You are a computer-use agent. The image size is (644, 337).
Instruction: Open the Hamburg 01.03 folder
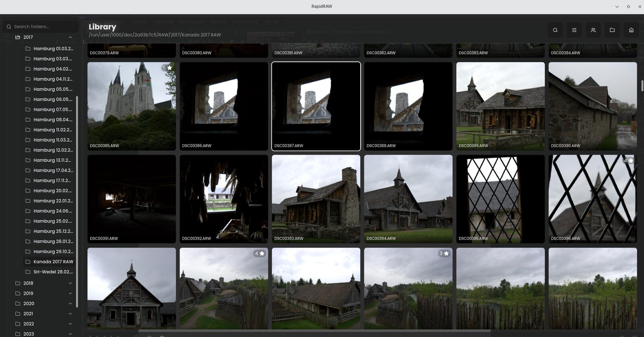click(53, 49)
